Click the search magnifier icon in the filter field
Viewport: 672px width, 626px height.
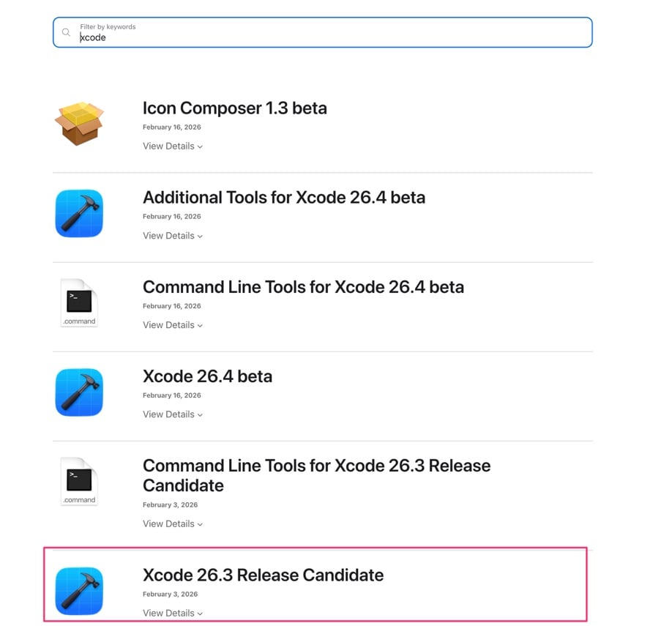click(x=67, y=33)
